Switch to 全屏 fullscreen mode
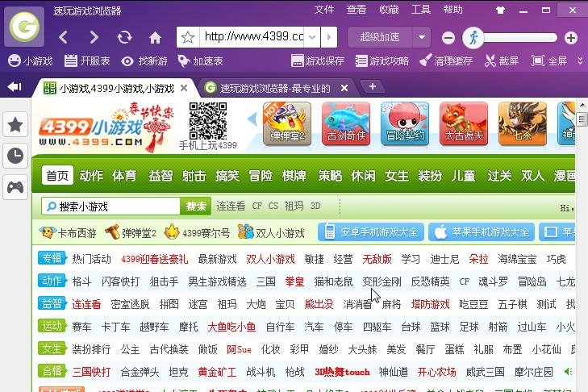The width and height of the screenshot is (588, 392). coord(549,60)
